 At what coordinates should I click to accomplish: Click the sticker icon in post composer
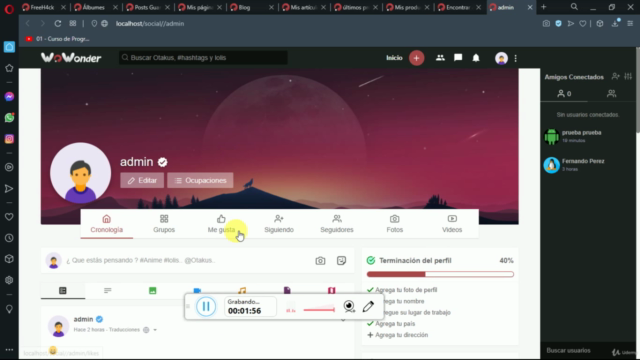click(x=342, y=260)
